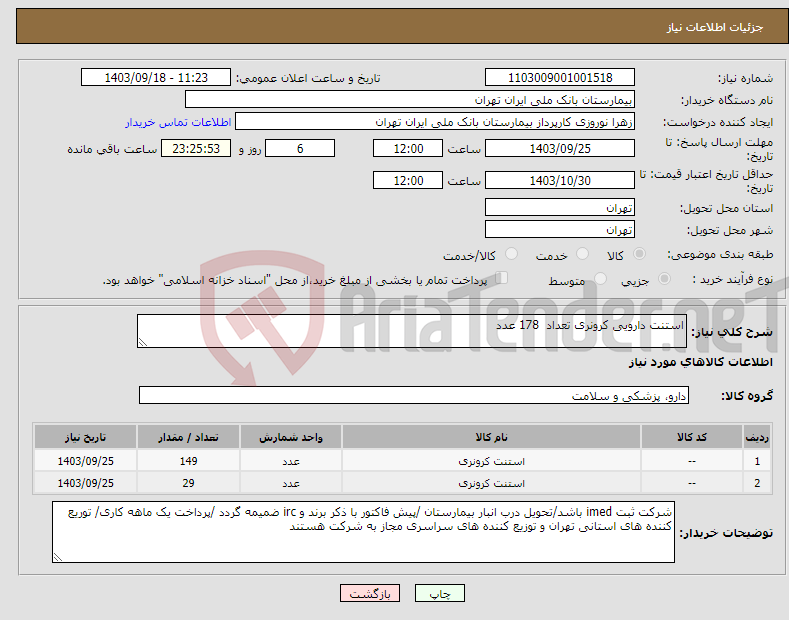Click the buyer notes text area
789x620 pixels.
363,532
